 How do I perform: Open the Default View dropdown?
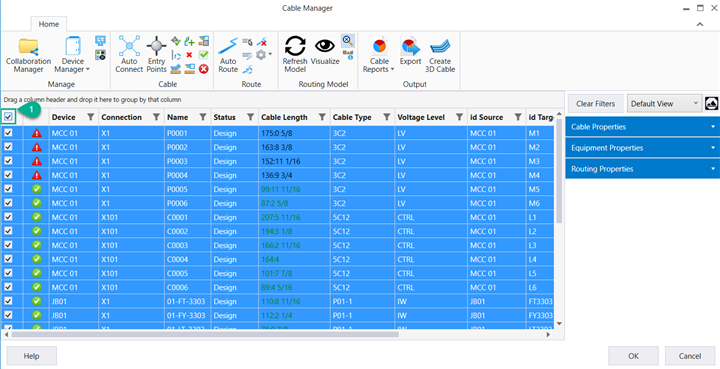[x=664, y=104]
